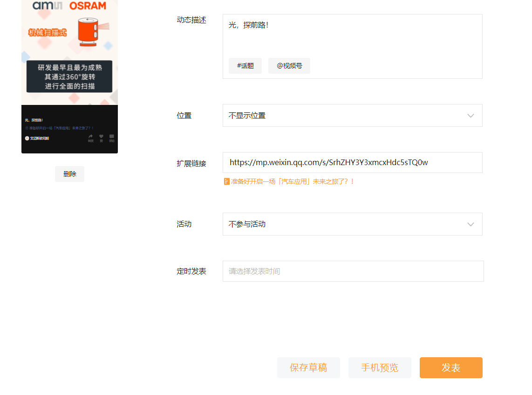Click the account avatar icon in preview
532x395 pixels.
tap(27, 138)
